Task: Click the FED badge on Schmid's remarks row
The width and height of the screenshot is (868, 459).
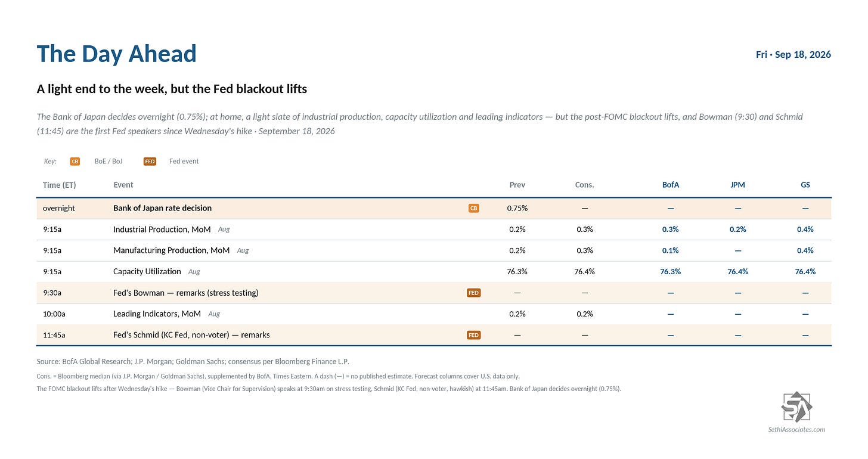Action: point(473,335)
